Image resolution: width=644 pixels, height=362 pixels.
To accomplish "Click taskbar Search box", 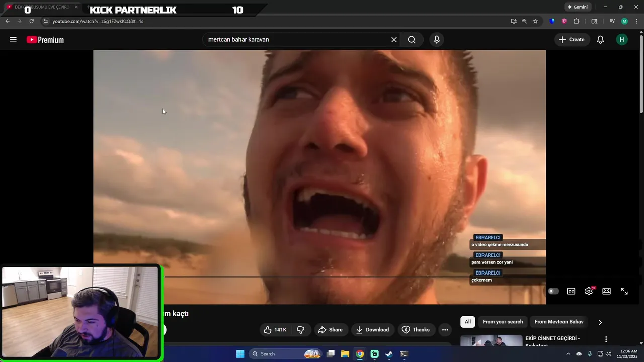I will click(286, 354).
